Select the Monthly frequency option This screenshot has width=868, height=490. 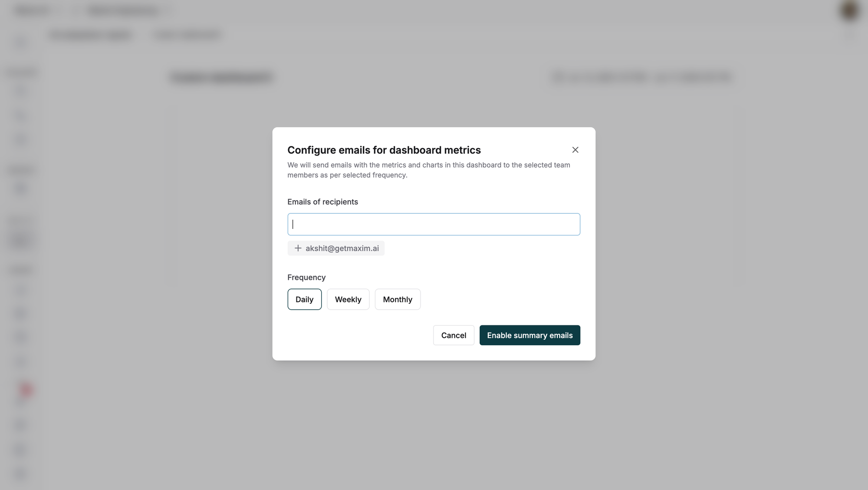point(398,299)
